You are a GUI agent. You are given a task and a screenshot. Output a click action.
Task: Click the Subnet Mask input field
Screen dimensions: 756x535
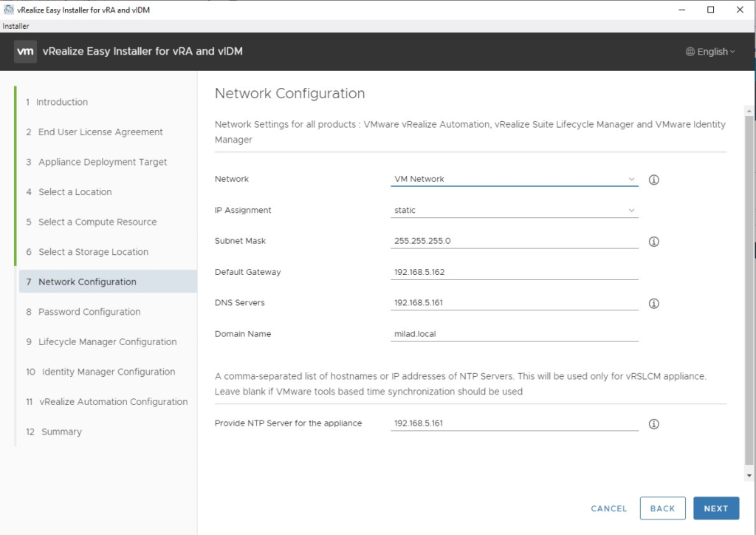coord(515,241)
